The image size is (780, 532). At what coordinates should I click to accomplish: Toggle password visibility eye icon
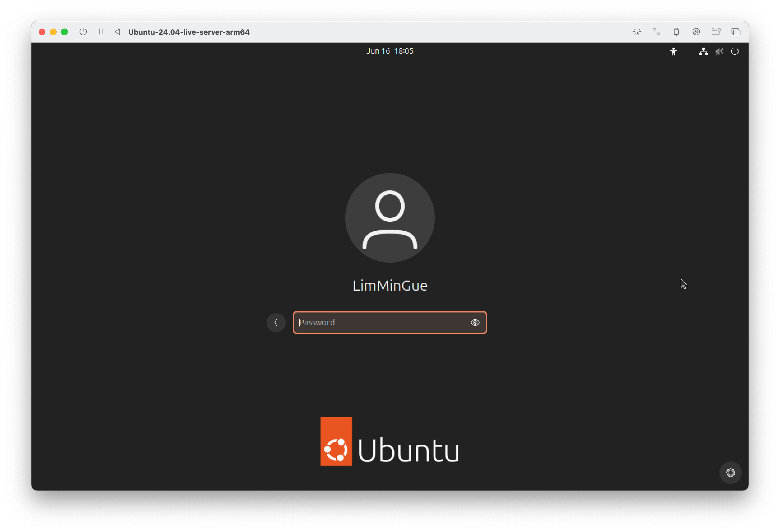[x=475, y=323]
